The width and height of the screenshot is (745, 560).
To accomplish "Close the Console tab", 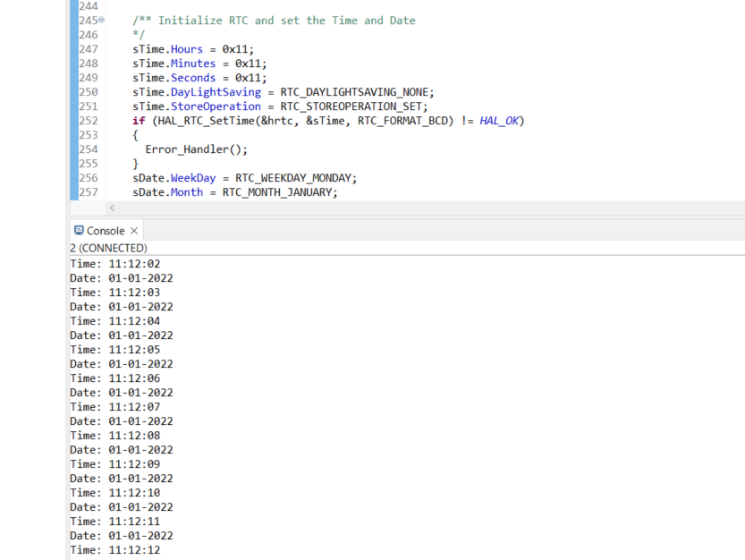I will [134, 230].
